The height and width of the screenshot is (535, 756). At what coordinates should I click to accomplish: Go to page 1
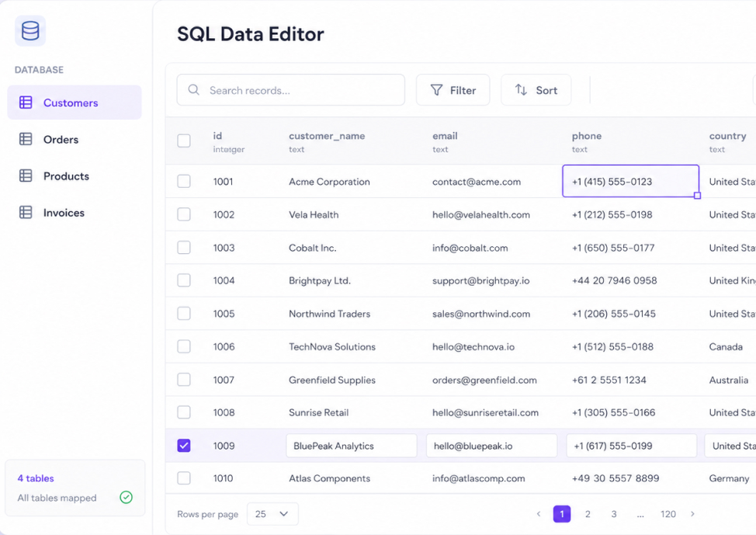click(562, 514)
